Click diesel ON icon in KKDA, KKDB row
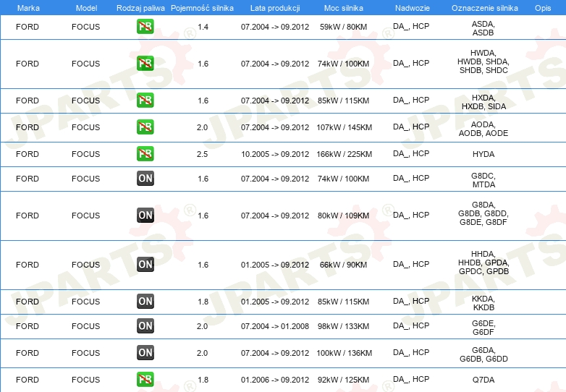The height and width of the screenshot is (392, 566). click(145, 301)
